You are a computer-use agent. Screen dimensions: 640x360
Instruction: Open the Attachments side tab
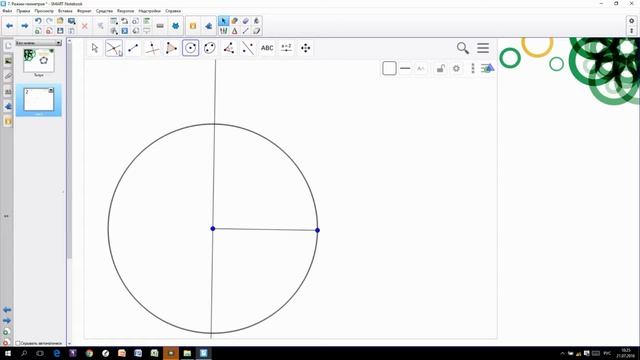point(8,76)
